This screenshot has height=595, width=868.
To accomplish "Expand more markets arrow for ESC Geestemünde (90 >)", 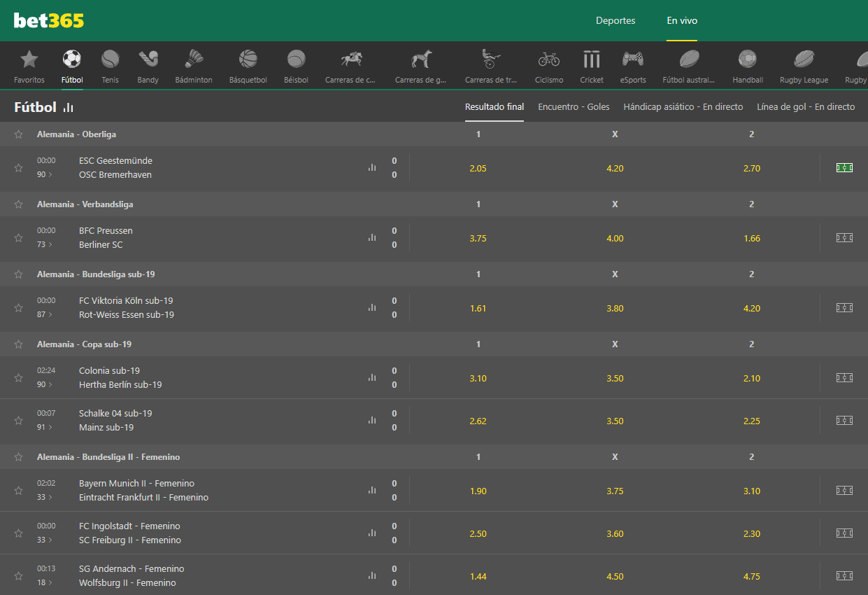I will point(45,174).
